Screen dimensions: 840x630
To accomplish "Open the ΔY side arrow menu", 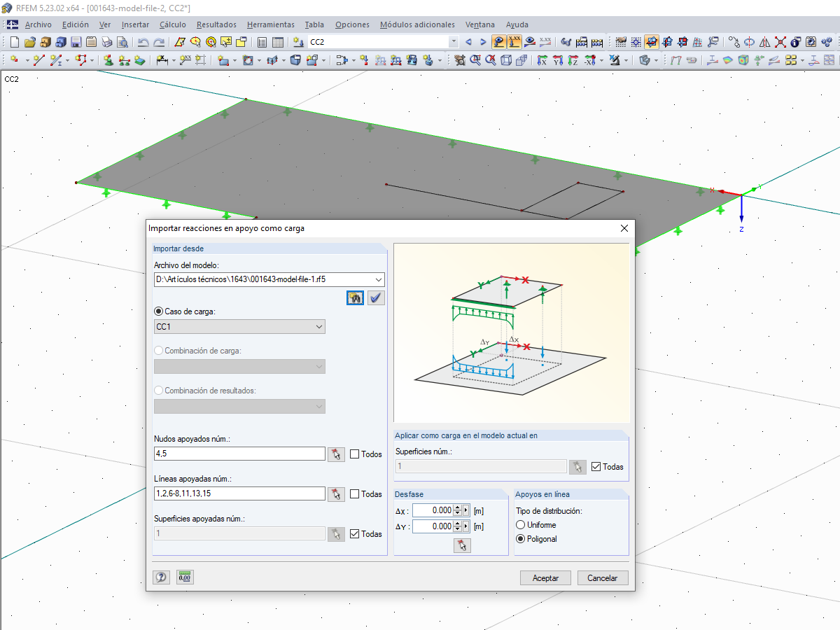I will 465,526.
